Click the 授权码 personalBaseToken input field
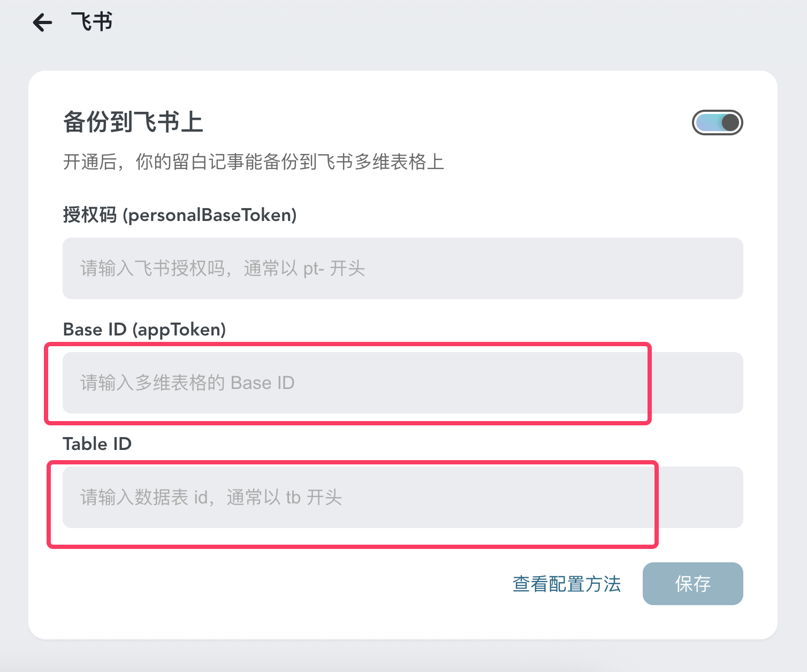Image resolution: width=807 pixels, height=672 pixels. (402, 268)
